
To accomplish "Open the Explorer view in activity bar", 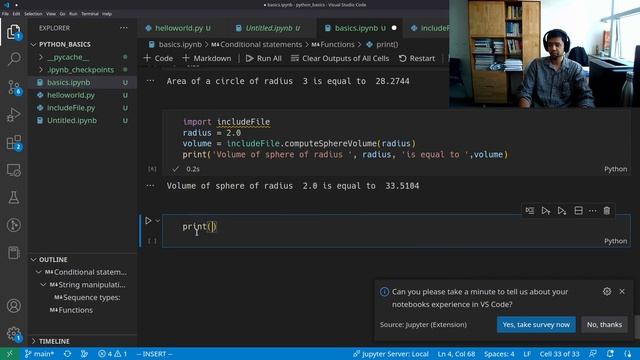I will coord(13,32).
